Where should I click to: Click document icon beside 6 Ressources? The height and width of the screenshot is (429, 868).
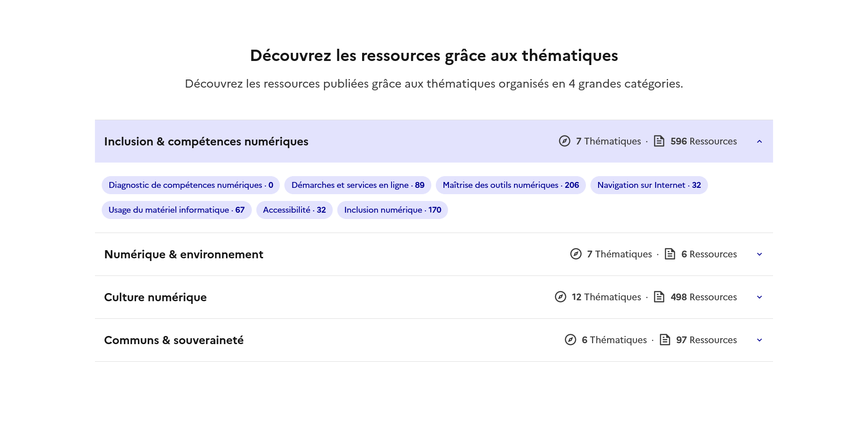click(x=670, y=254)
